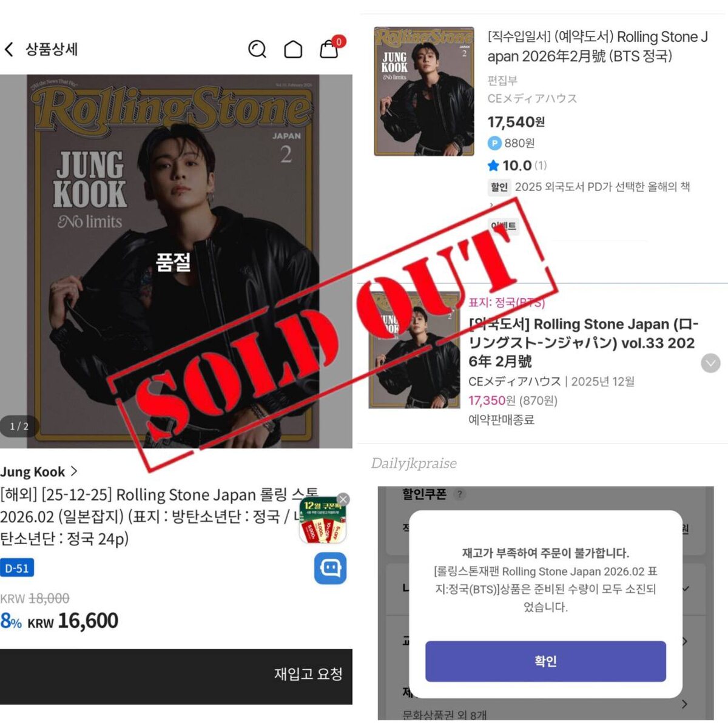This screenshot has height=728, width=728.
Task: Close the 12월 coupon pack popup
Action: click(x=343, y=499)
